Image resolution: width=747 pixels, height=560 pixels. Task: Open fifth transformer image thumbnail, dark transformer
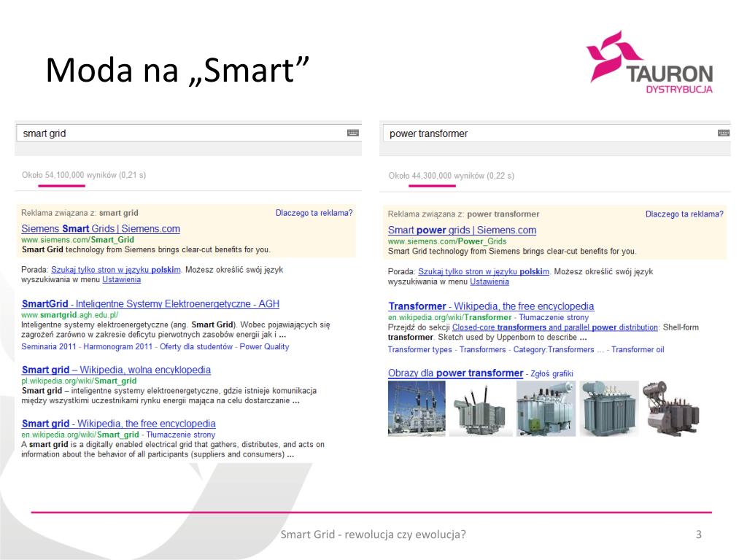(671, 408)
